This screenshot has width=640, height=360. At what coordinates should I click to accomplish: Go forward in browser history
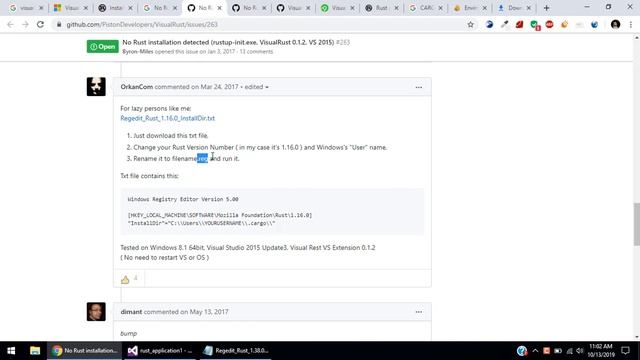pos(25,24)
